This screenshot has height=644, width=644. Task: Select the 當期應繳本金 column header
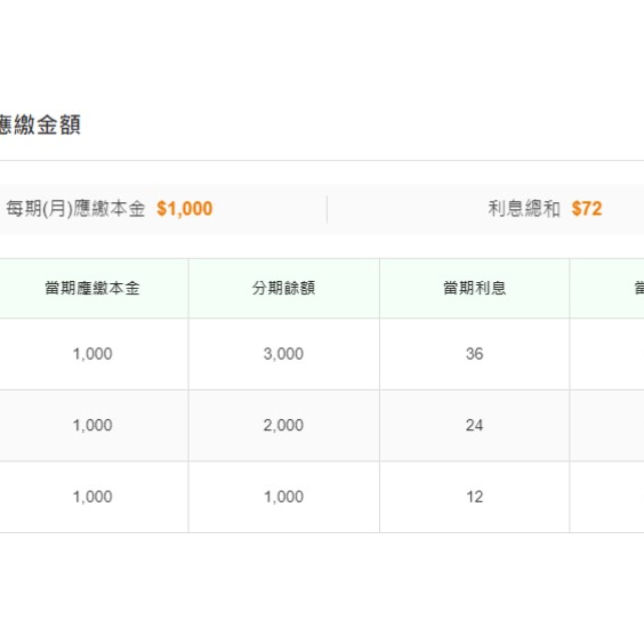tap(94, 287)
